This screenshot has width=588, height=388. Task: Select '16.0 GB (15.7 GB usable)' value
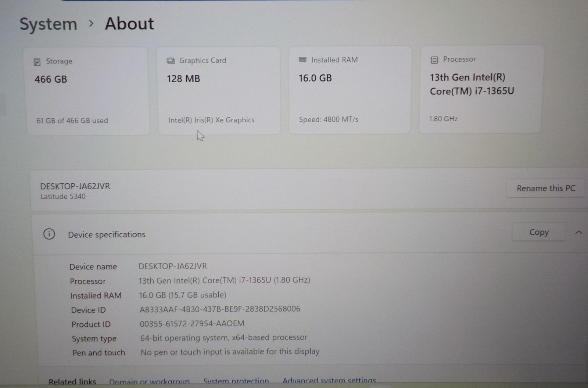[183, 295]
